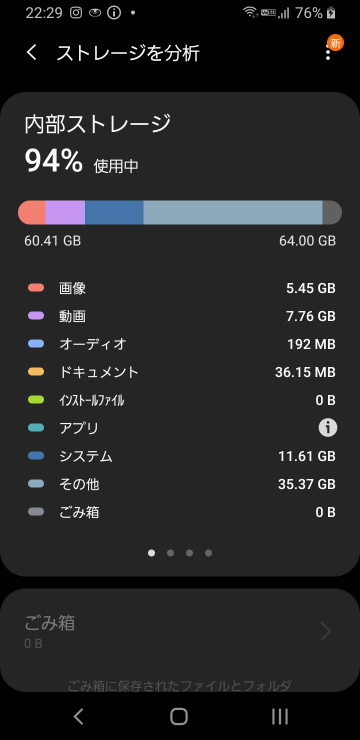The width and height of the screenshot is (360, 740).
Task: Go back using the header arrow
Action: (32, 53)
